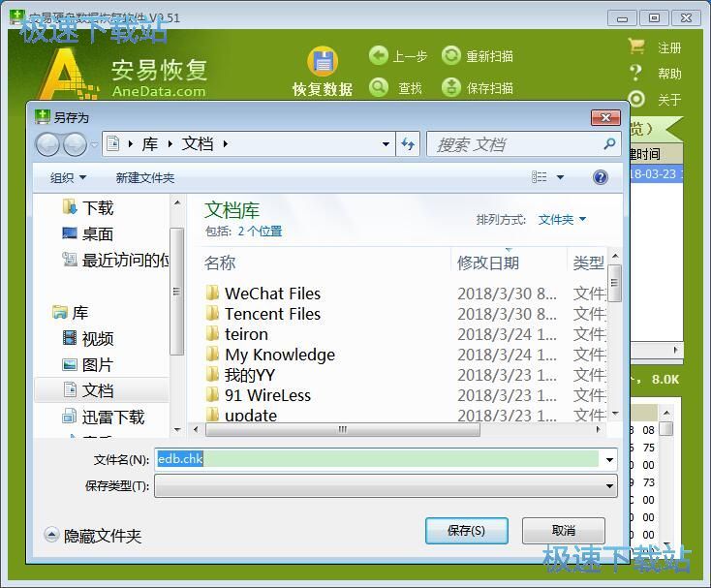
Task: Expand the view options dropdown arrow
Action: (x=561, y=177)
